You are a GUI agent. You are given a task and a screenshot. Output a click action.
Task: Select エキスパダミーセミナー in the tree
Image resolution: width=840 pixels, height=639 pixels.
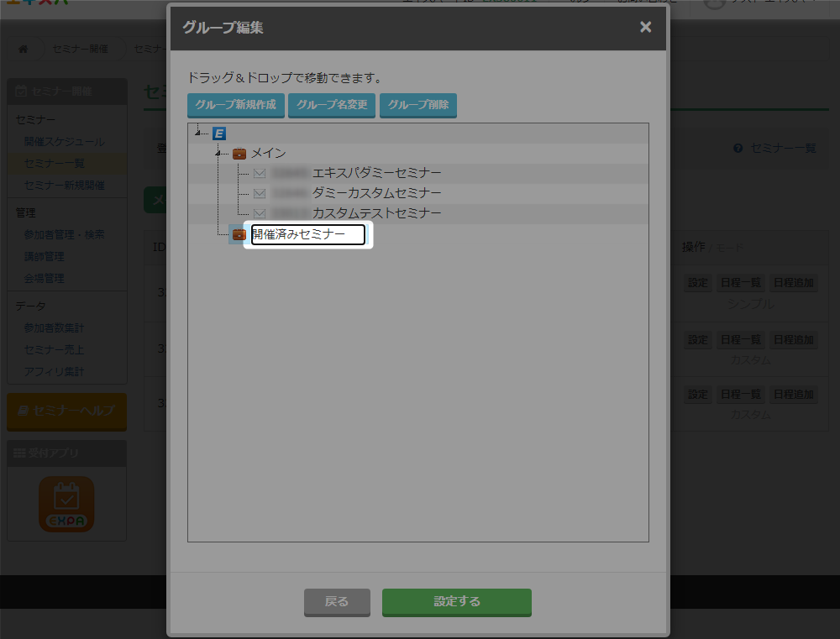pos(376,173)
